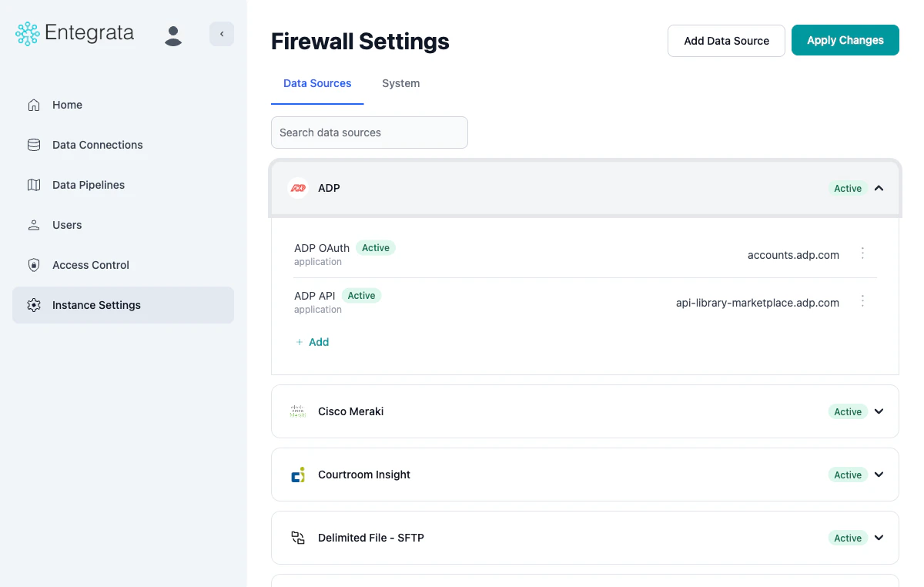Expand the Cisco Meraki data source
This screenshot has width=924, height=587.
pyautogui.click(x=879, y=411)
